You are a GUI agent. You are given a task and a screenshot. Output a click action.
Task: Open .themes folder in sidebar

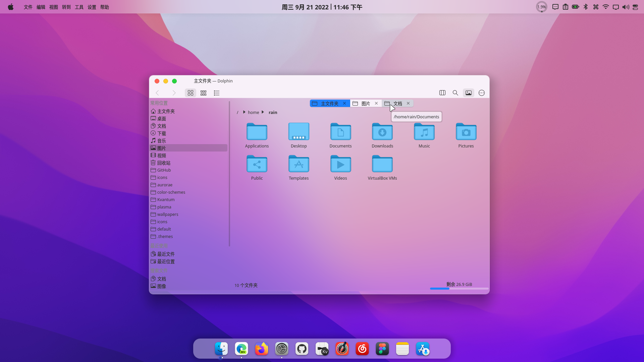point(189,237)
